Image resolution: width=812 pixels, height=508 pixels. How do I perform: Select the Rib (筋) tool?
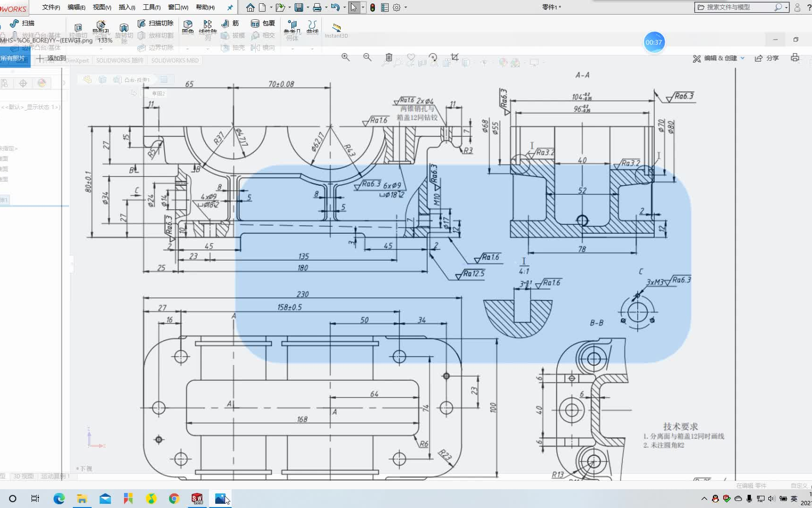coord(230,23)
